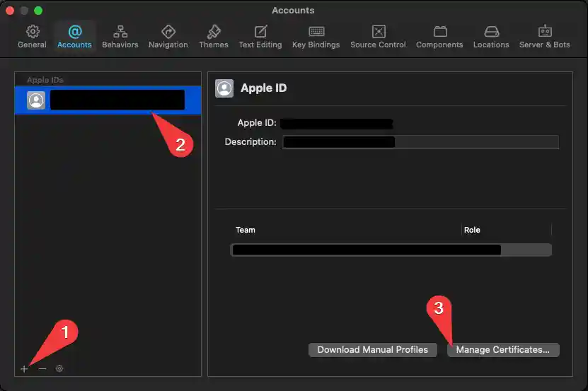Open the gear action menu below account list
588x391 pixels.
(59, 368)
